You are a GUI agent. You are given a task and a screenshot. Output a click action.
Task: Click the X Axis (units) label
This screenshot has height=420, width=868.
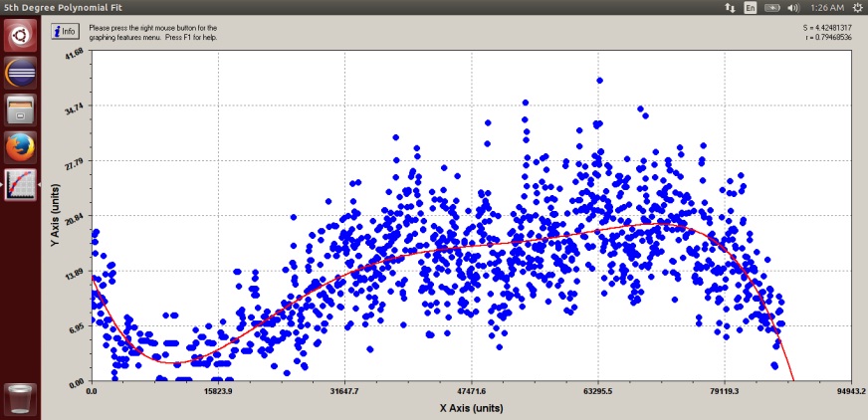click(x=470, y=408)
